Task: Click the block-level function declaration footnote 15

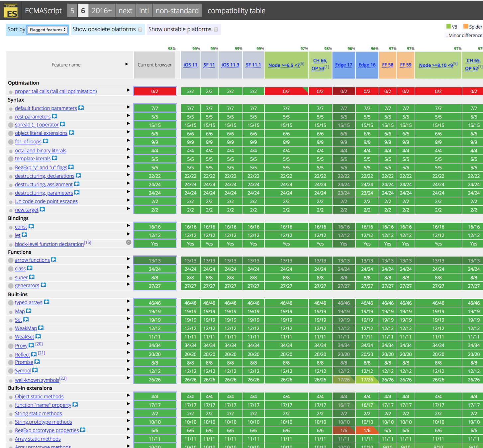Action: click(88, 243)
